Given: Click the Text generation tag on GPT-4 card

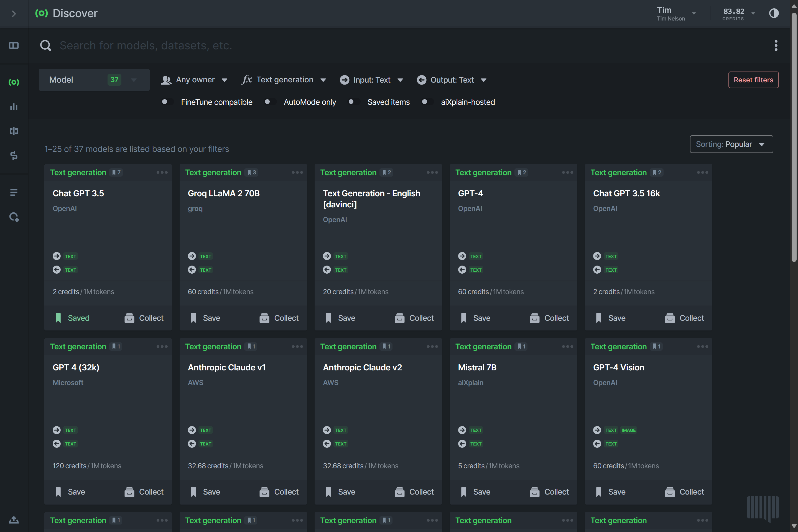Looking at the screenshot, I should [x=483, y=172].
